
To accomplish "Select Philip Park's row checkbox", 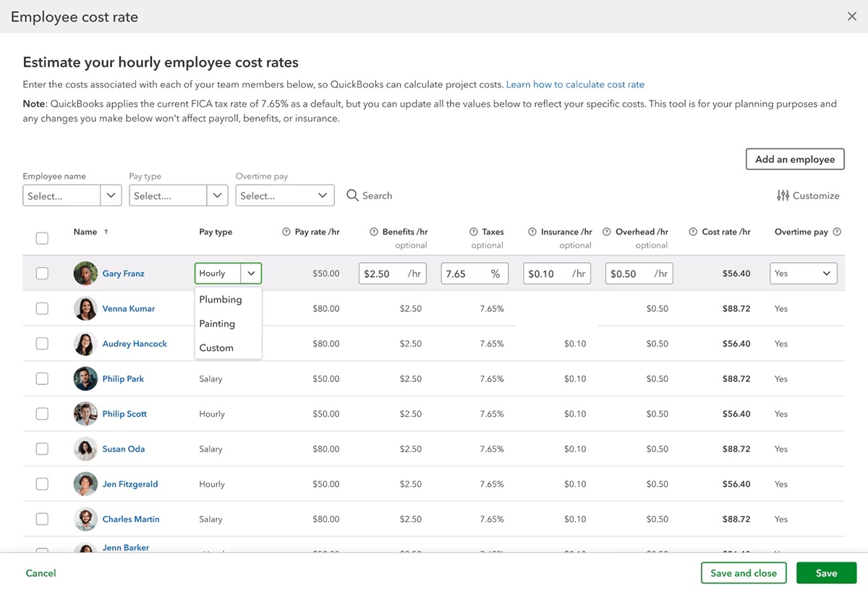I will (42, 379).
